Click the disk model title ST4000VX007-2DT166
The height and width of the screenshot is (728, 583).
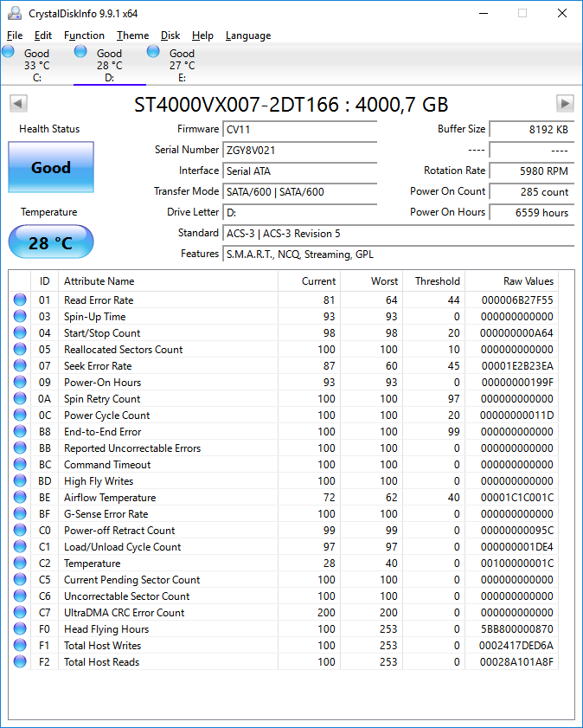[x=291, y=105]
